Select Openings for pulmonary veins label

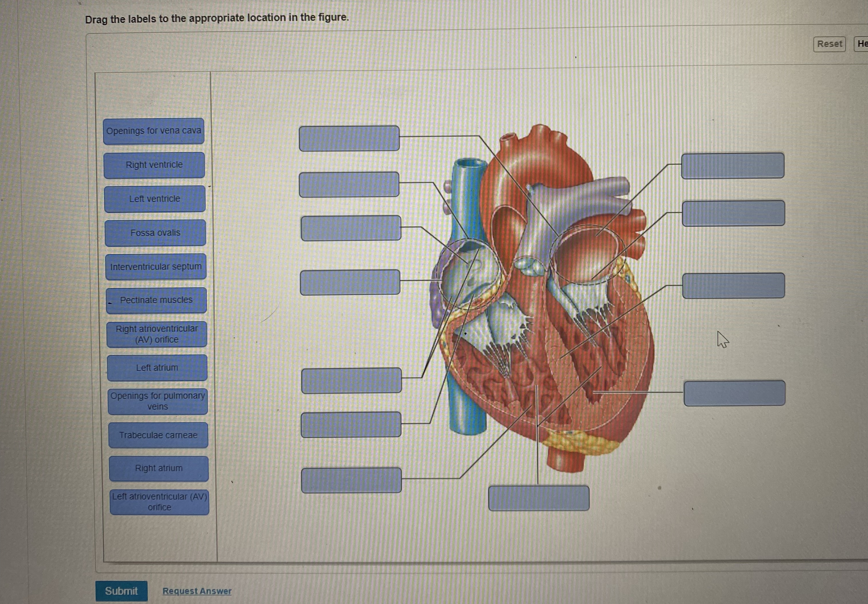click(158, 401)
